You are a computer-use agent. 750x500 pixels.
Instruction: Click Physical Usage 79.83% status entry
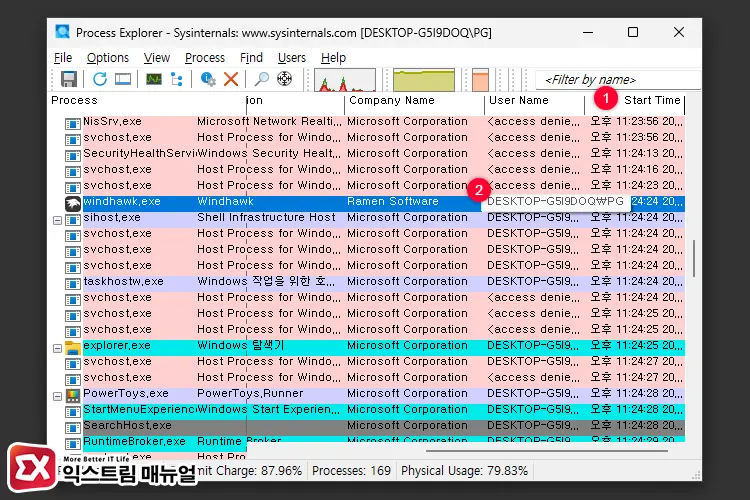tap(464, 471)
